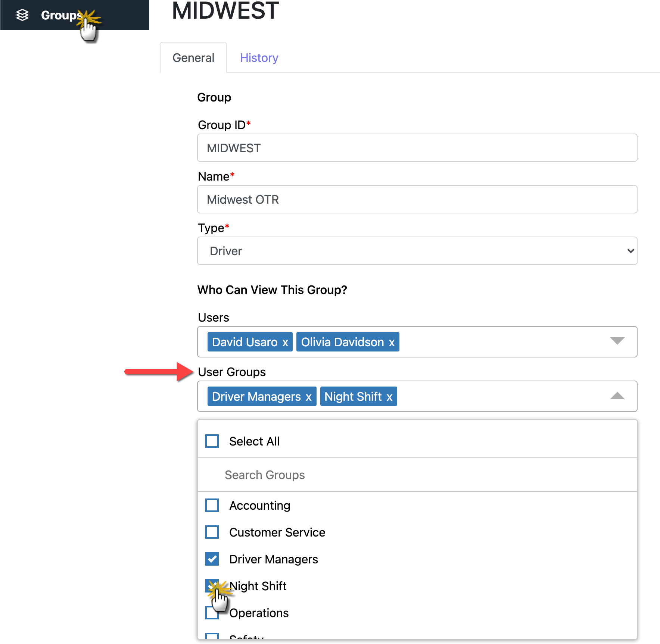The image size is (660, 644).
Task: Click the Night Shift option label
Action: 258,586
